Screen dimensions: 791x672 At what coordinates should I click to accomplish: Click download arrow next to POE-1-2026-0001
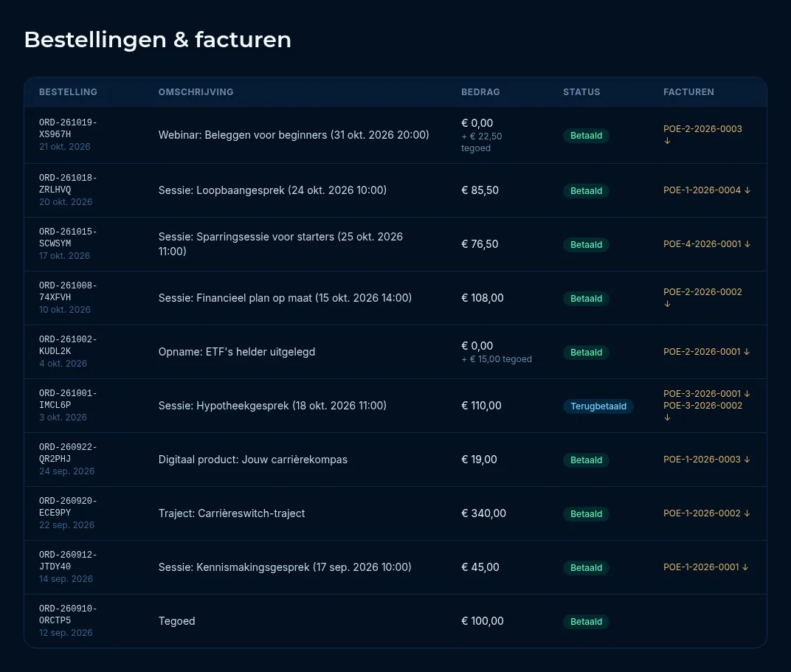[745, 567]
